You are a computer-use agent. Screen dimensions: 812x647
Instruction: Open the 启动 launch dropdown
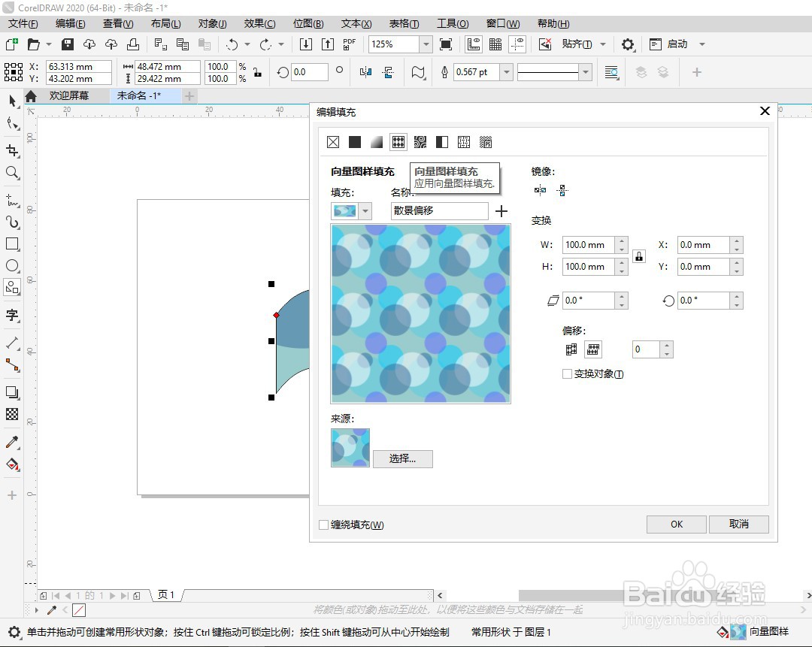[x=702, y=44]
